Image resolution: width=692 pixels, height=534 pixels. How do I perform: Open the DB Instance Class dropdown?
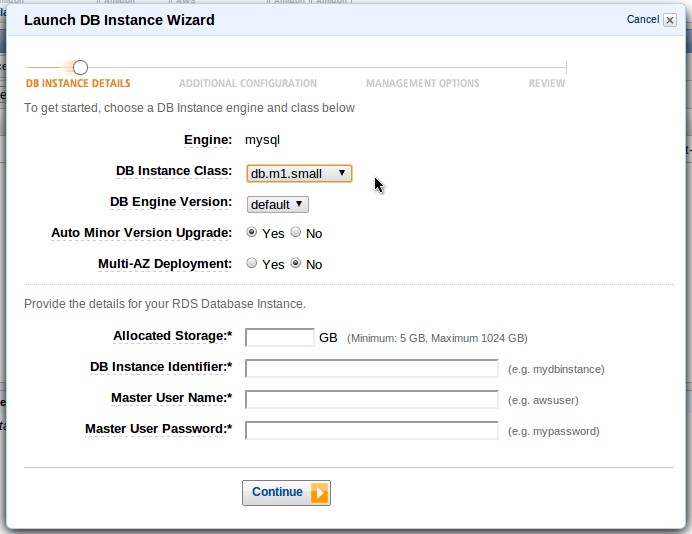pos(299,173)
